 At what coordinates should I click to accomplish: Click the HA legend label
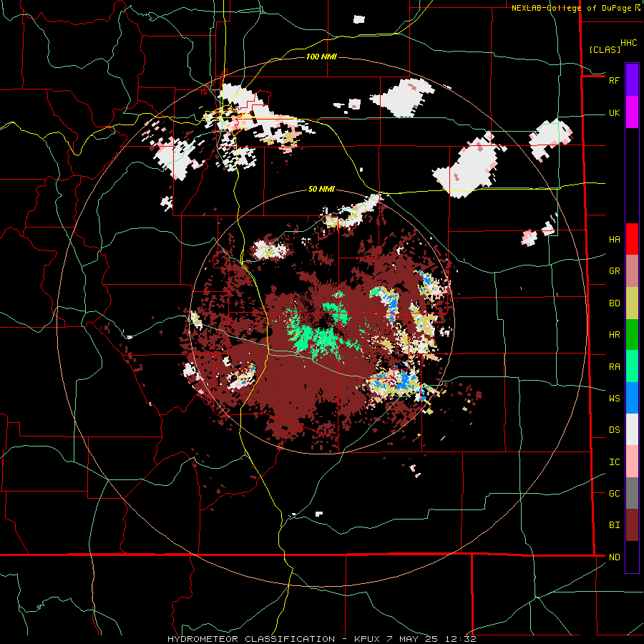[614, 240]
